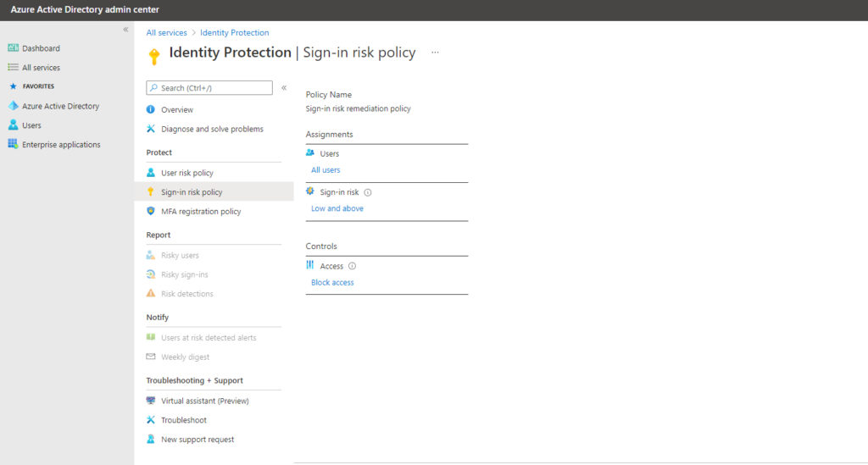The width and height of the screenshot is (868, 465).
Task: Focus the Search (Ctrl+/) box
Action: 209,87
